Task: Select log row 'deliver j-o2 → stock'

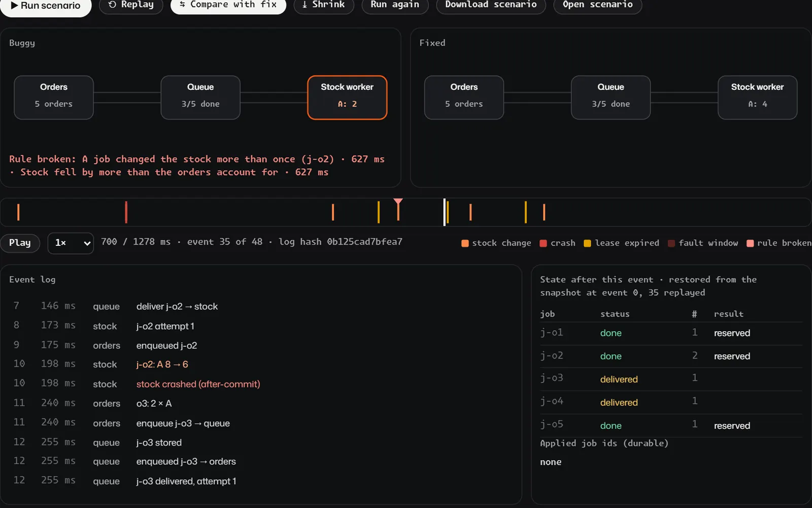Action: pyautogui.click(x=261, y=306)
